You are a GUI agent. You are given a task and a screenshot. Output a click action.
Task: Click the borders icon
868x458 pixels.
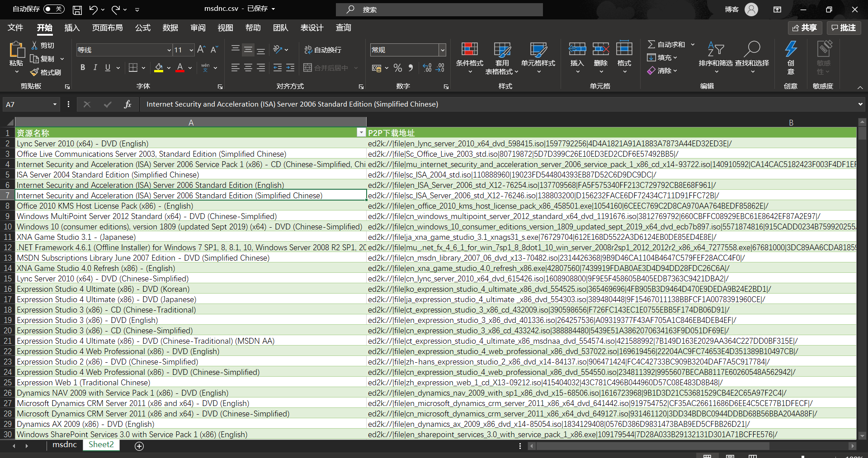click(x=133, y=68)
